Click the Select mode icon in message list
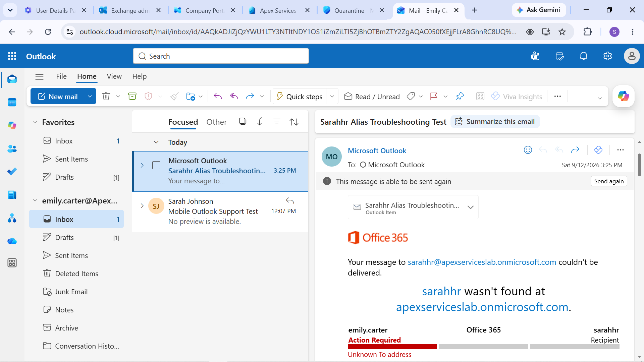644x362 pixels. pyautogui.click(x=243, y=122)
